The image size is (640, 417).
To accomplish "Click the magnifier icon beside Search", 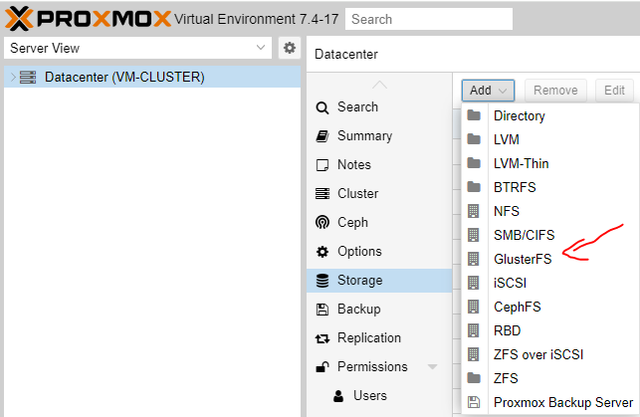I will tap(322, 108).
